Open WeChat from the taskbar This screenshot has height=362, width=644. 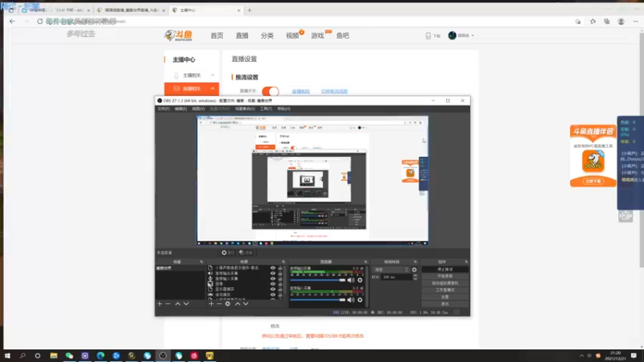(69, 356)
